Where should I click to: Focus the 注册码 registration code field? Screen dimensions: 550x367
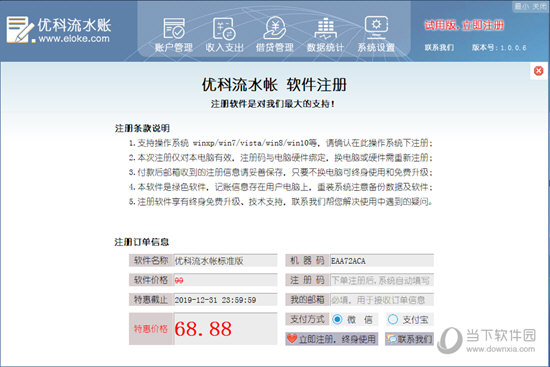tap(382, 280)
